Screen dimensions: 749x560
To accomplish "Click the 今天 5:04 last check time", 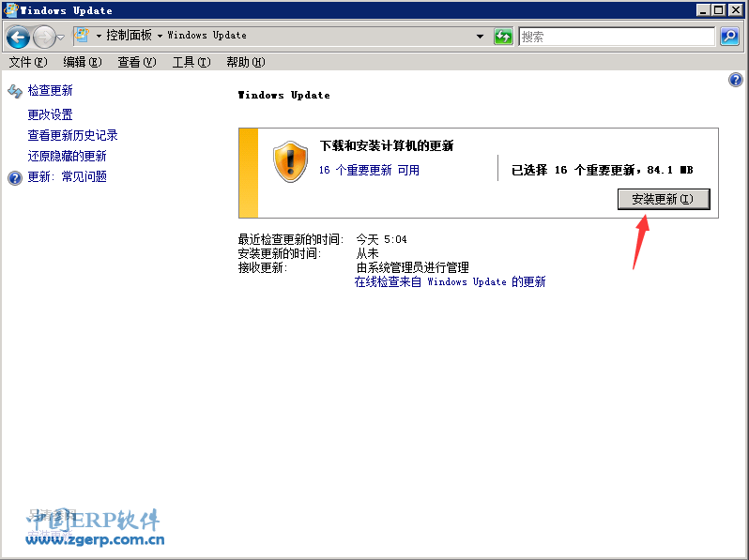I will pos(382,239).
